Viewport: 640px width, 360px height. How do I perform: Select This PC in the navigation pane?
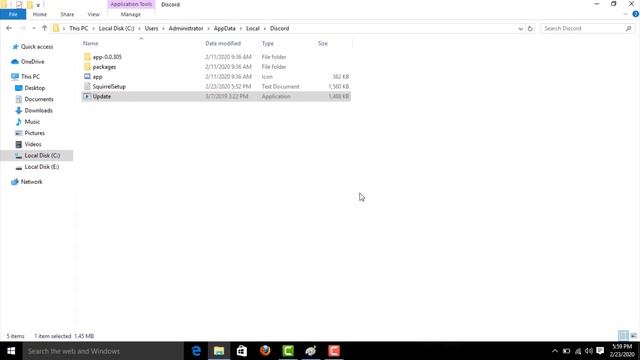tap(30, 77)
